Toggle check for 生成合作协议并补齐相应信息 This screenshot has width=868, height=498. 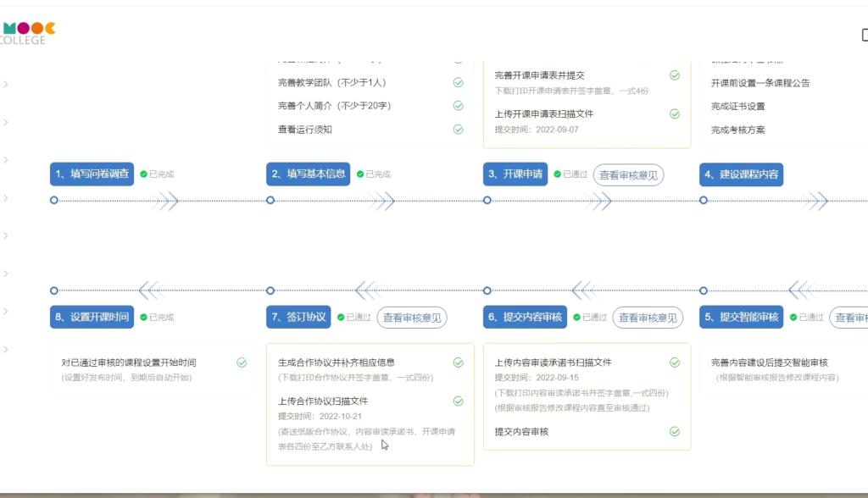(x=458, y=362)
